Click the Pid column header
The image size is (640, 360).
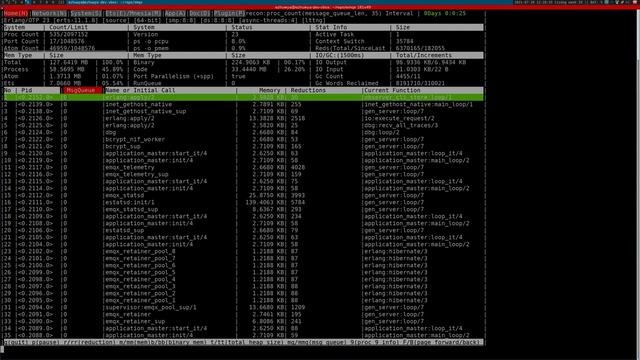(x=27, y=90)
